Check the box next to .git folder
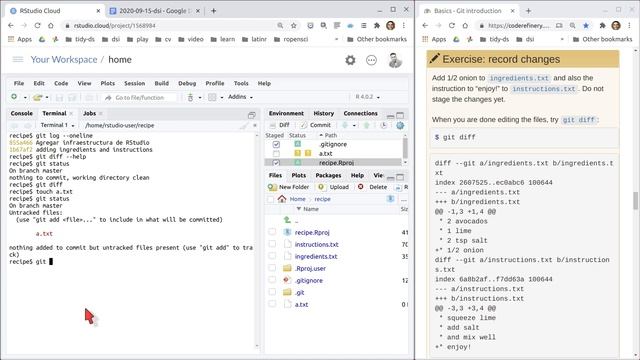This screenshot has height=360, width=640. coord(272,292)
